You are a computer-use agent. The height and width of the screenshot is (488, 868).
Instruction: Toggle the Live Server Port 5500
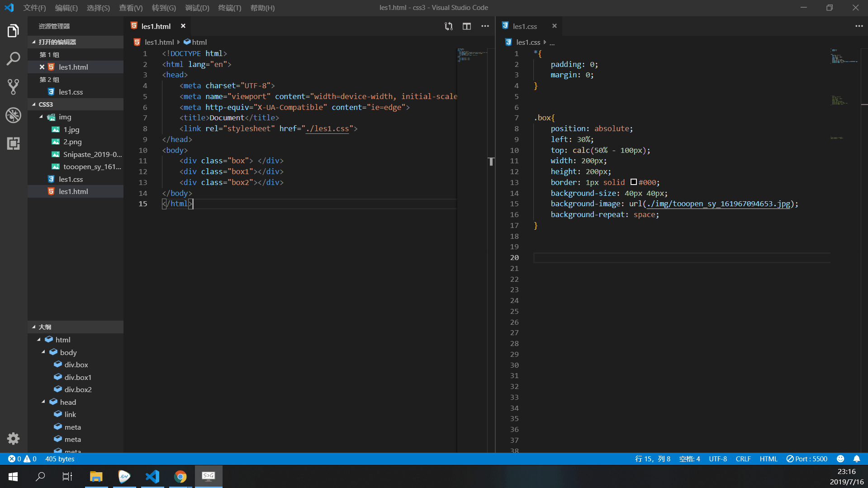coord(807,459)
